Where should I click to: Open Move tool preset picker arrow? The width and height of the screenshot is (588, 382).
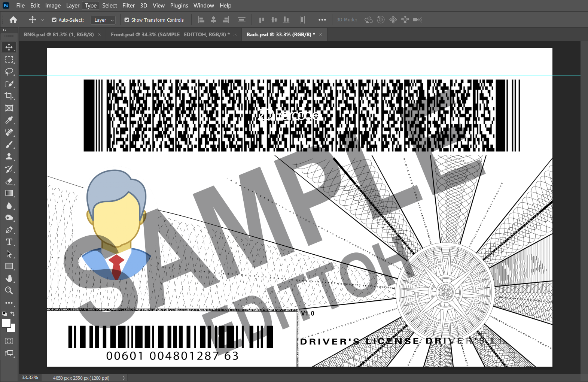pyautogui.click(x=42, y=20)
